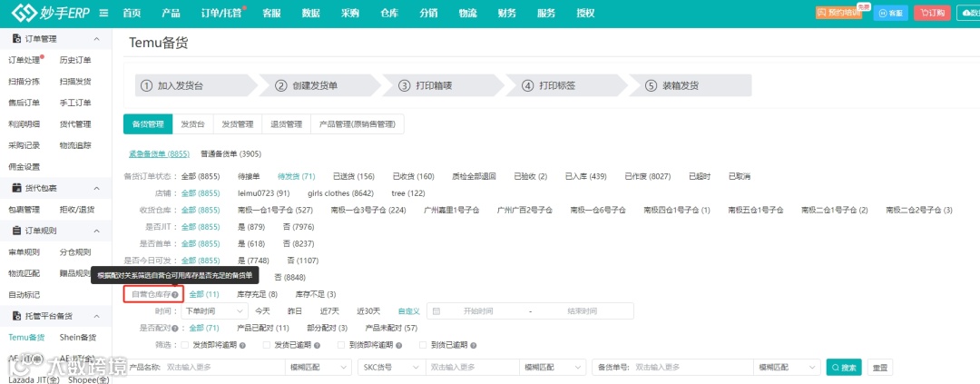
Task: Collapse the 订单管理 sidebar section
Action: [96, 39]
